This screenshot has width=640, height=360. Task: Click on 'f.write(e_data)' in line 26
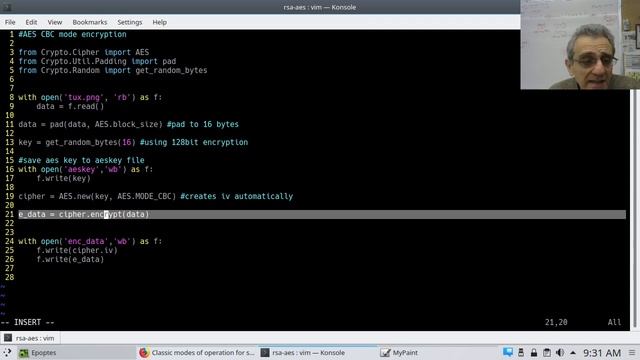(x=70, y=259)
